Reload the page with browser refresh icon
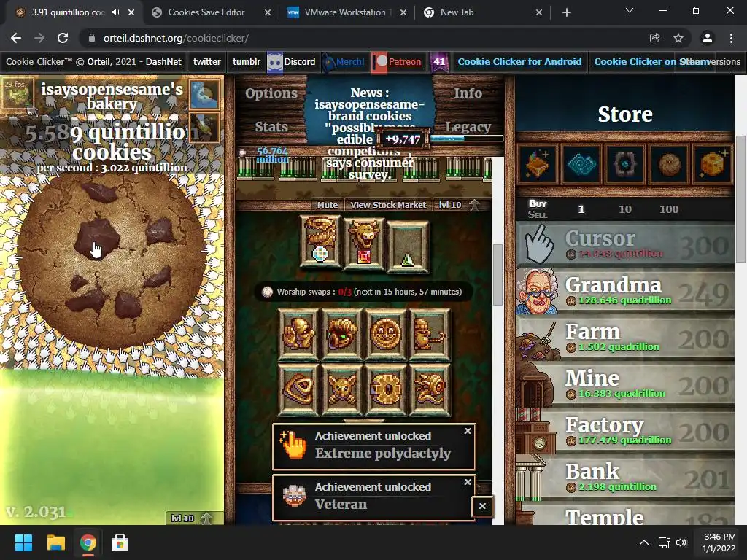747x560 pixels. (63, 38)
